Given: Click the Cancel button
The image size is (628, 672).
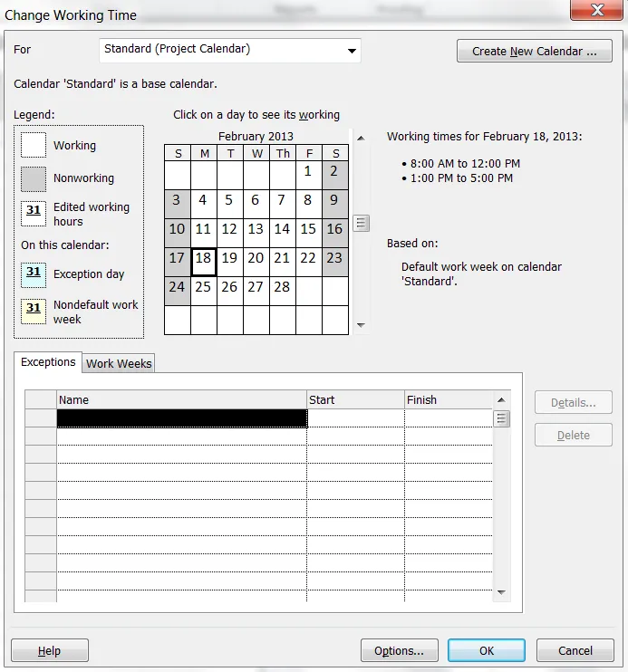Looking at the screenshot, I should [575, 650].
